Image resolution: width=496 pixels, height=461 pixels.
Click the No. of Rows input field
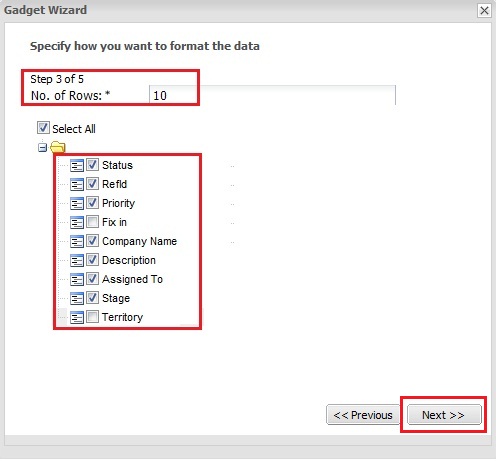(x=272, y=95)
